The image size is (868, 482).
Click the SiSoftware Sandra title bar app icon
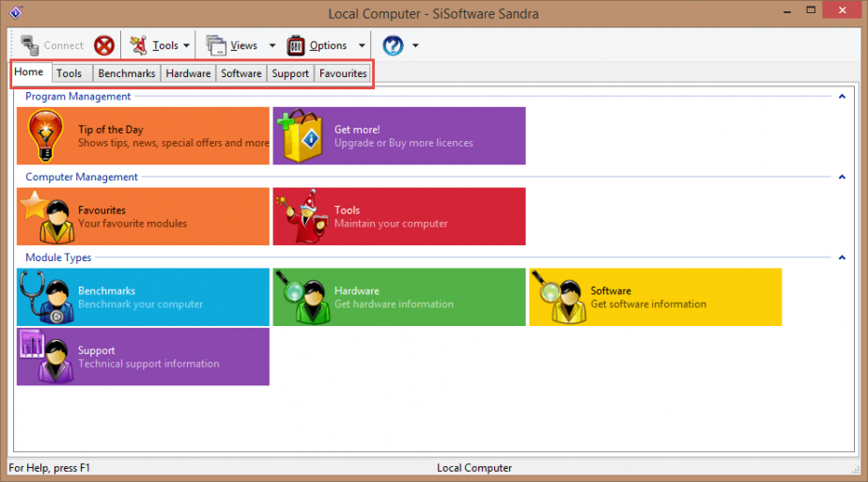(x=15, y=12)
